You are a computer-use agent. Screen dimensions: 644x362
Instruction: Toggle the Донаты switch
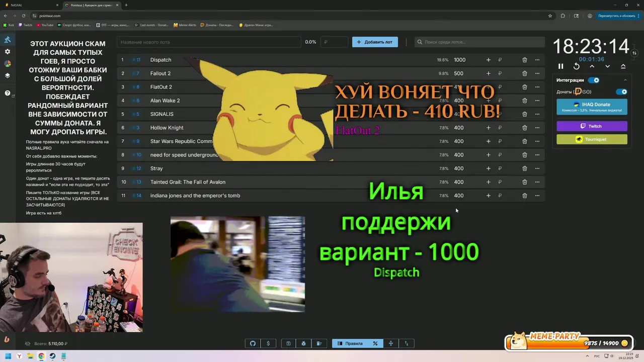coord(622,92)
